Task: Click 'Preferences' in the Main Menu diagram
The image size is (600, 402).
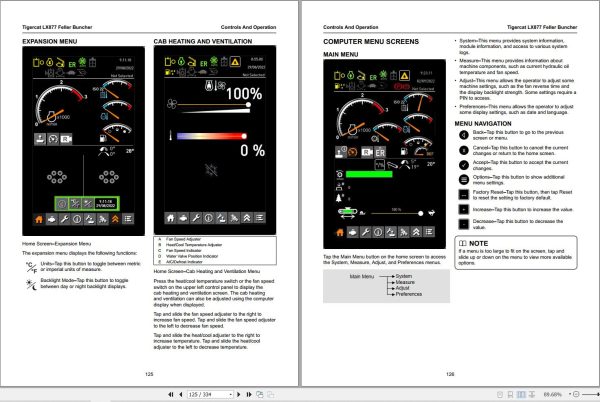Action: [x=409, y=294]
